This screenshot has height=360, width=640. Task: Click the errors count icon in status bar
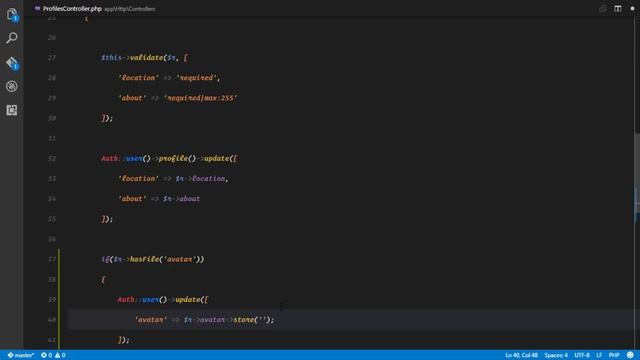coord(44,355)
